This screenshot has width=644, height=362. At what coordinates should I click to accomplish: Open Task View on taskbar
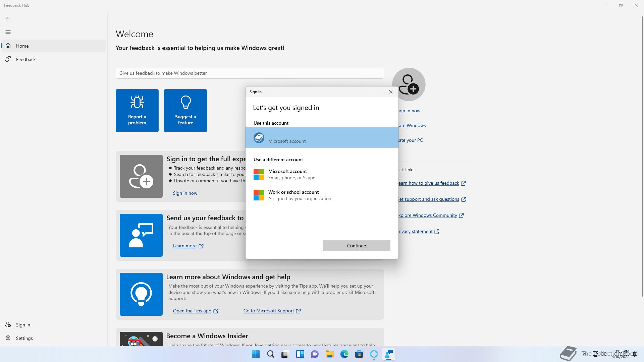[285, 354]
